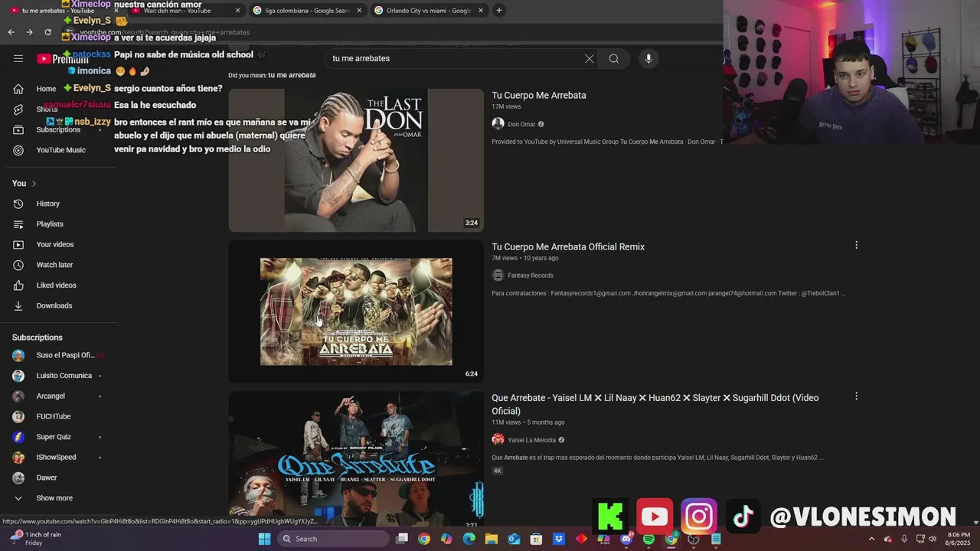
Task: Expand the You section chevron
Action: click(34, 184)
